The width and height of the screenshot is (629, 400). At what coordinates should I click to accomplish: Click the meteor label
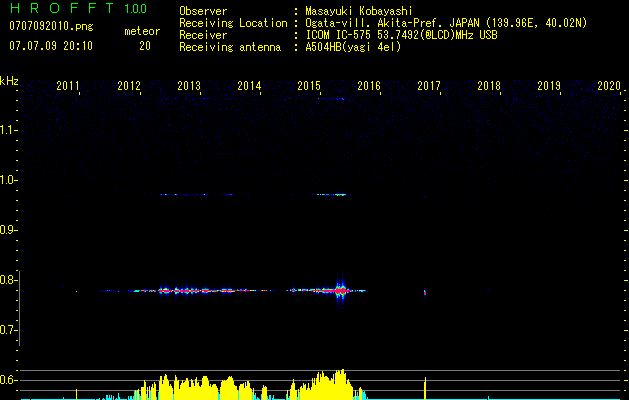[x=142, y=31]
